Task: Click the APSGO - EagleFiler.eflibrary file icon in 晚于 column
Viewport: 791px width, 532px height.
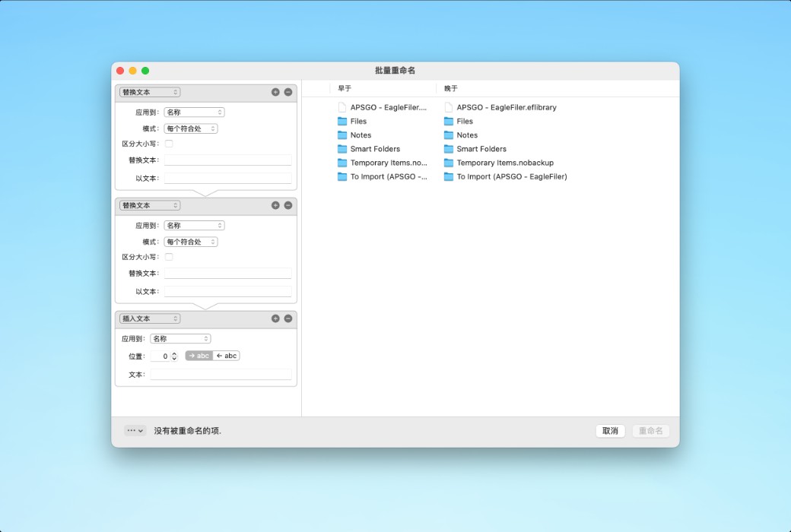Action: click(x=449, y=107)
